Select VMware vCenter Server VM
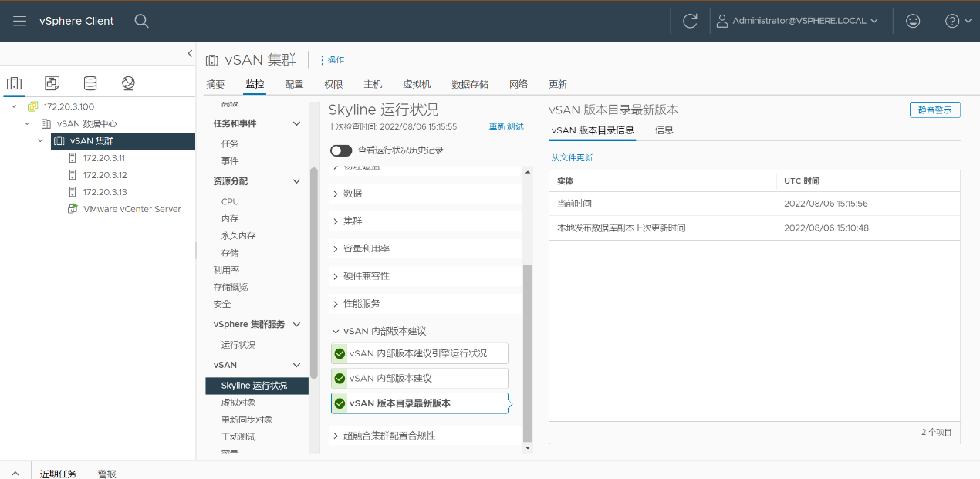Image resolution: width=980 pixels, height=479 pixels. coord(132,208)
